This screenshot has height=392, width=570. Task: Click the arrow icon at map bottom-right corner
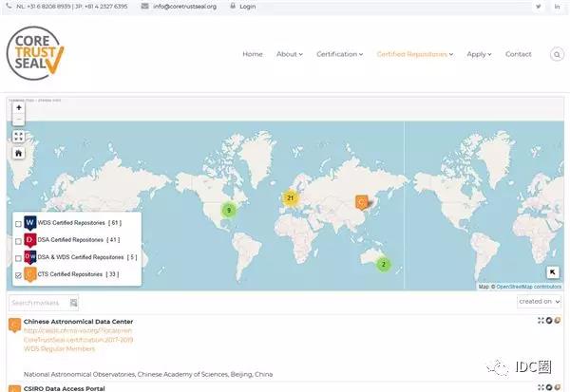(x=553, y=272)
